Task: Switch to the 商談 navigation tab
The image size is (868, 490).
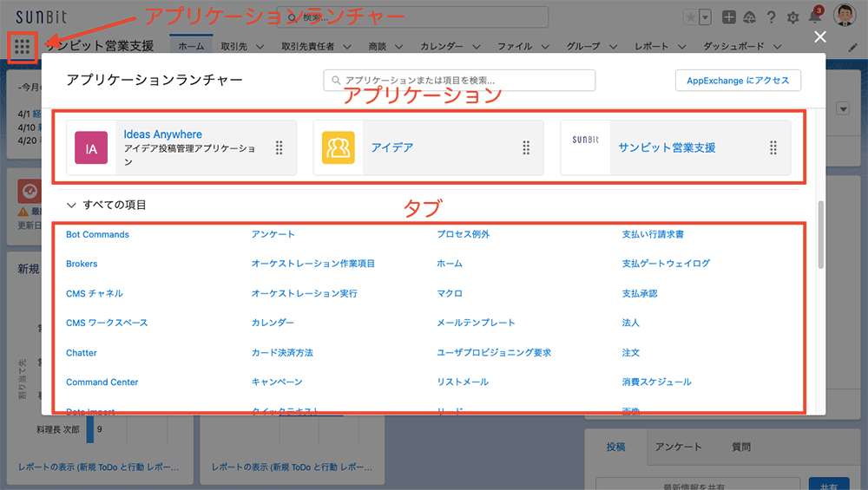Action: (x=378, y=47)
